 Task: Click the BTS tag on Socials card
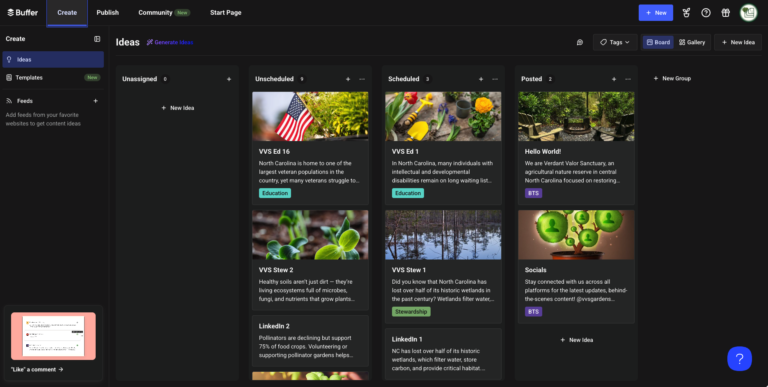pos(533,312)
